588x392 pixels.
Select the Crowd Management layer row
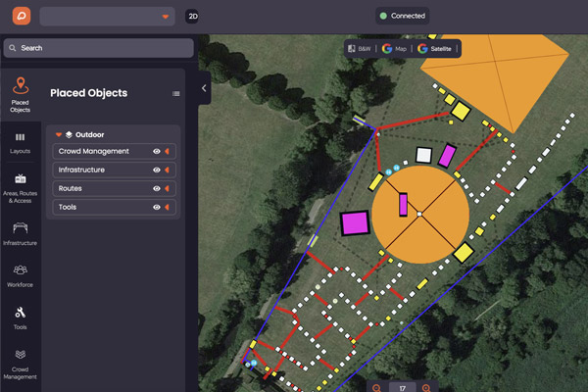(x=114, y=151)
